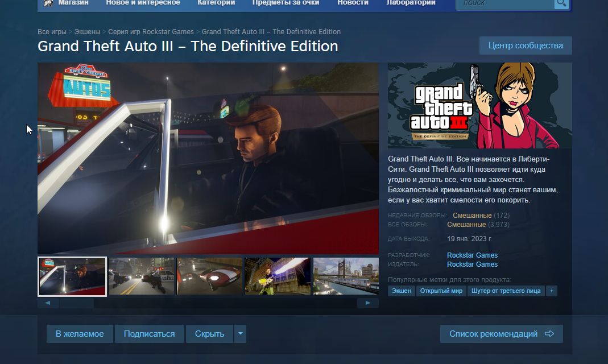Click the Rockstar Games publisher link
The image size is (608, 364).
[472, 264]
